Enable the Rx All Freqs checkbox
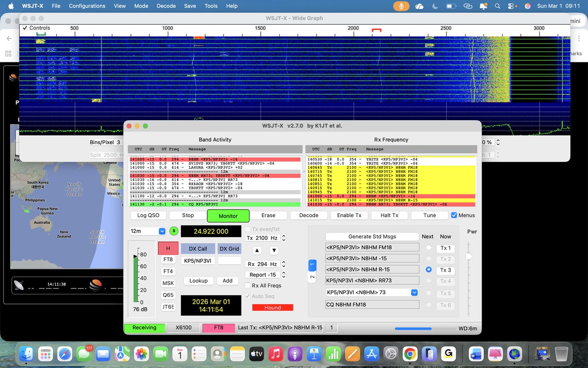This screenshot has height=368, width=588. [248, 286]
